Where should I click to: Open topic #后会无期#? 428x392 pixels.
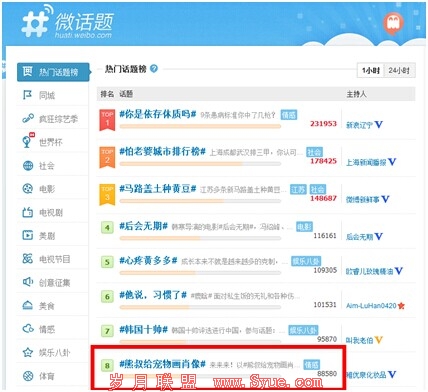tap(144, 226)
